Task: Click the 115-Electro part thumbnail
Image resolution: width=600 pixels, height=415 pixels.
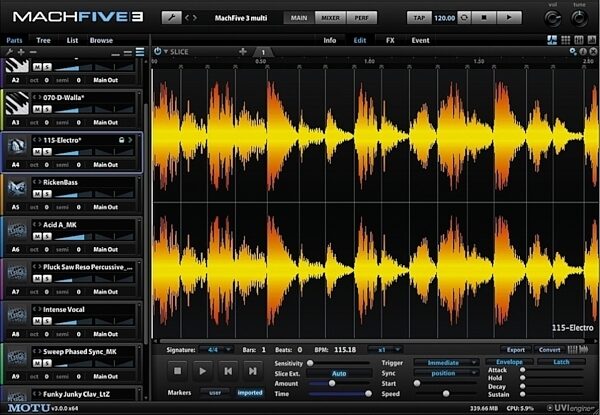Action: click(17, 146)
